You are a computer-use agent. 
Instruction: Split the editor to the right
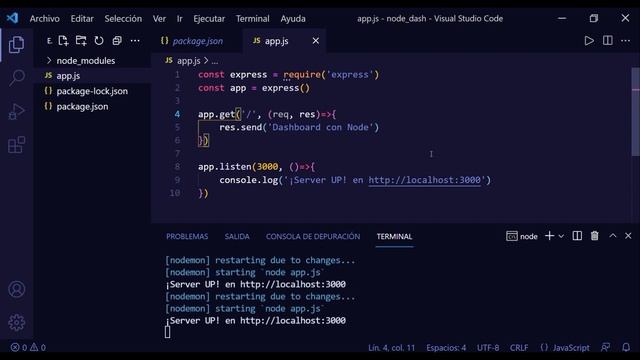coord(608,40)
